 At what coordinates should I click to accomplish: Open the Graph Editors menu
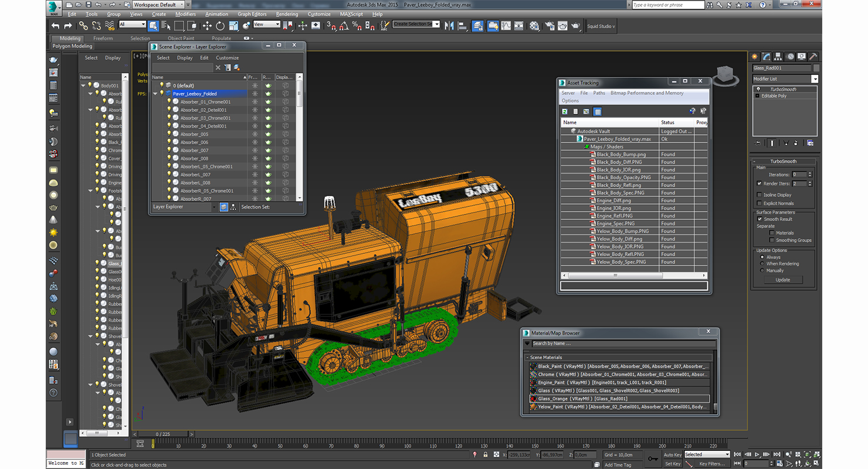pos(252,14)
